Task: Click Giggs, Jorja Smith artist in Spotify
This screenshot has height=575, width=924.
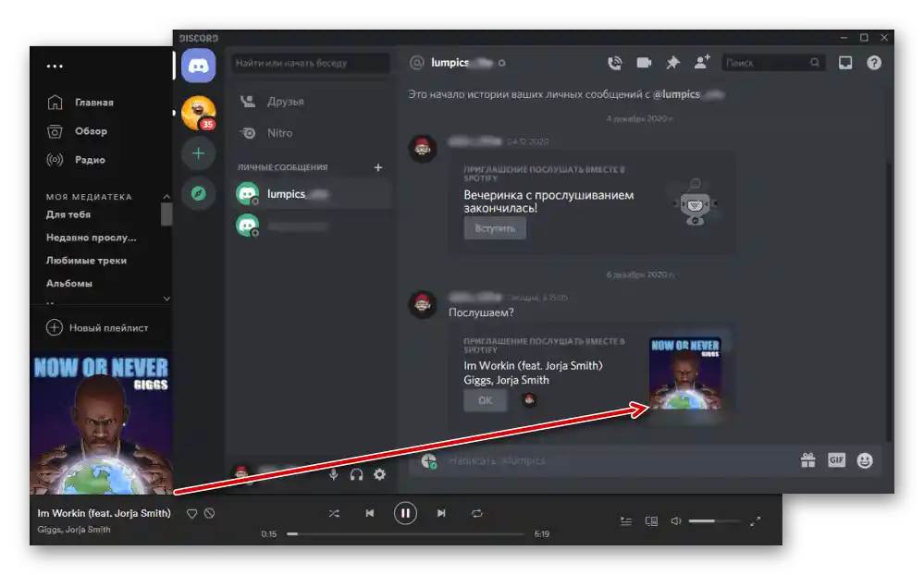Action: coord(74,529)
